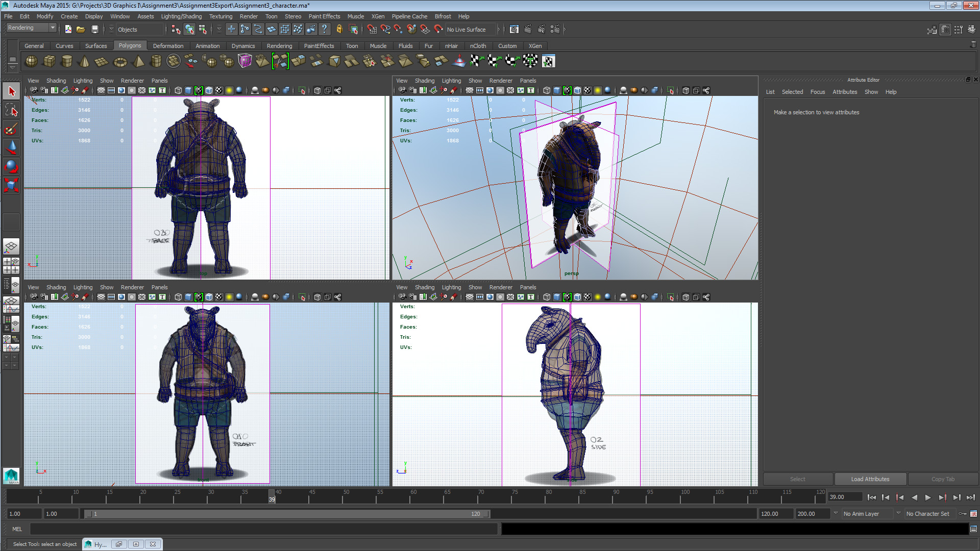Click the snap to grids magnet icon
The width and height of the screenshot is (980, 551).
372,30
